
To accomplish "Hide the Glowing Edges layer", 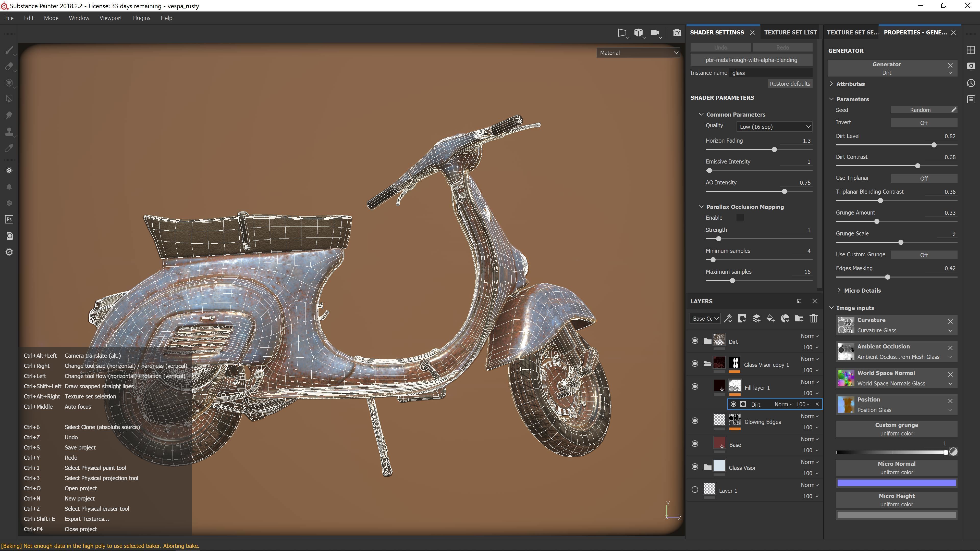I will pos(695,421).
